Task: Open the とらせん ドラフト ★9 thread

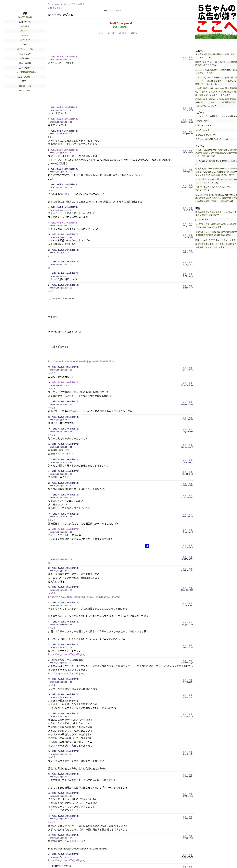Action: pos(205,135)
